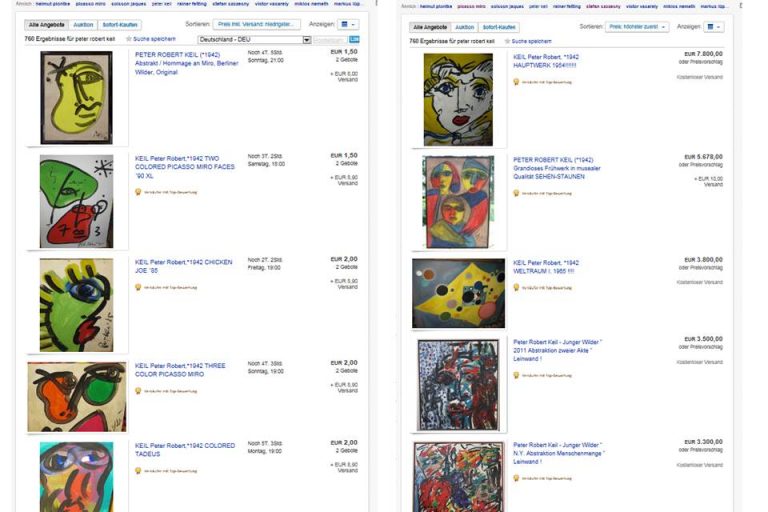Viewport: 768px width, 512px height.
Task: Click star icon beside left 'Suche speichern'
Action: point(129,39)
